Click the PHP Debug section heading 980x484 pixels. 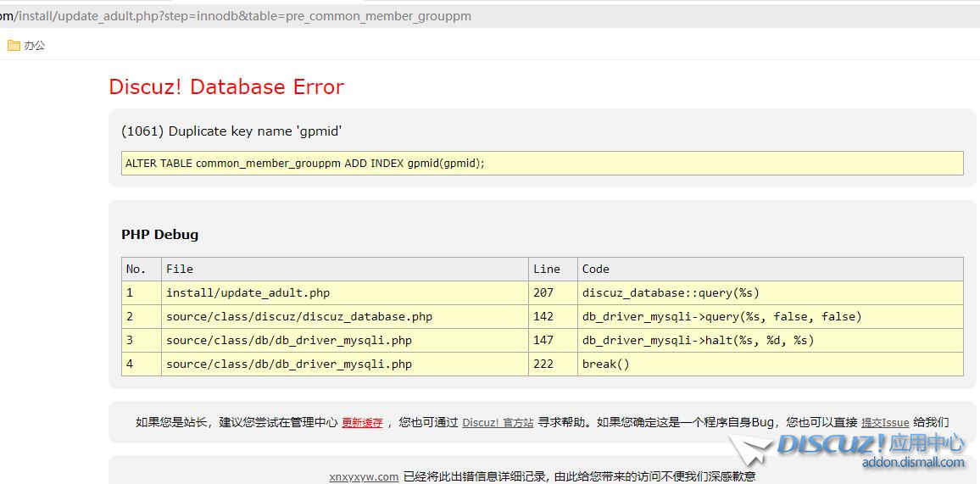[159, 235]
